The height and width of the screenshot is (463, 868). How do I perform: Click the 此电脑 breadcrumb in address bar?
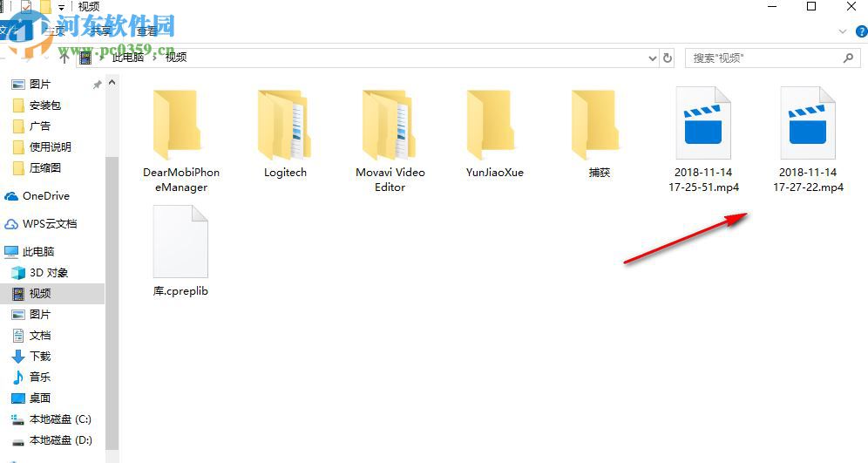point(128,57)
